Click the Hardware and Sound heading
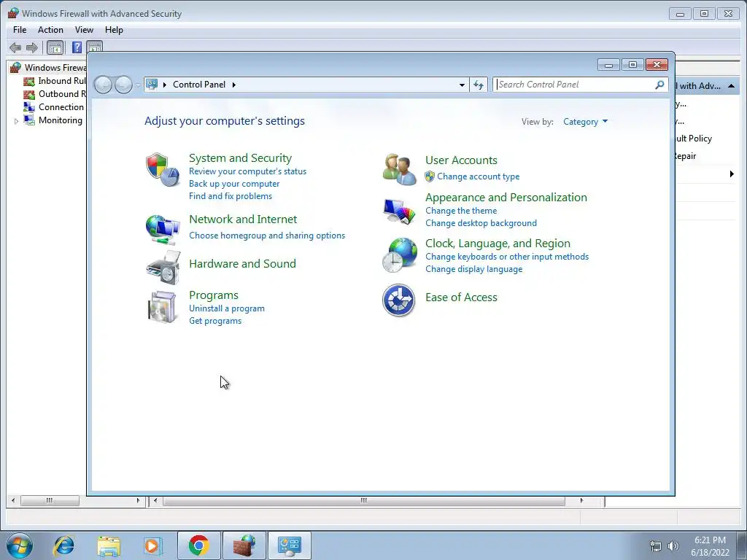 pos(242,264)
